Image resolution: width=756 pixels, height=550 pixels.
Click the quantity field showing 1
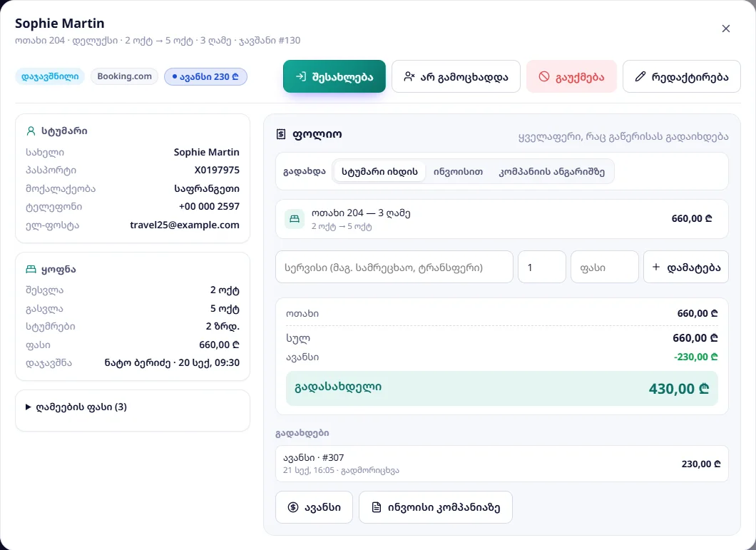(541, 267)
